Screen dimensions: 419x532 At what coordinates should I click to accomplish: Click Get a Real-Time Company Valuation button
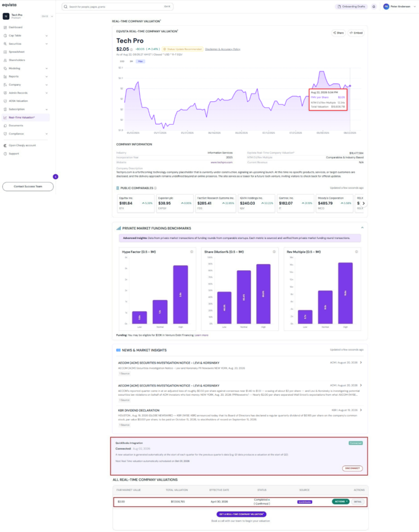click(241, 514)
